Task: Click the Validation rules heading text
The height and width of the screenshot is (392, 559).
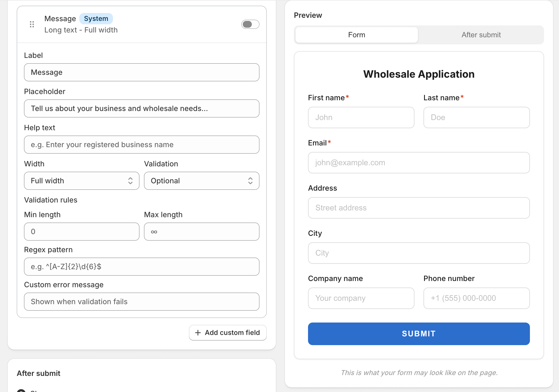Action: point(51,200)
